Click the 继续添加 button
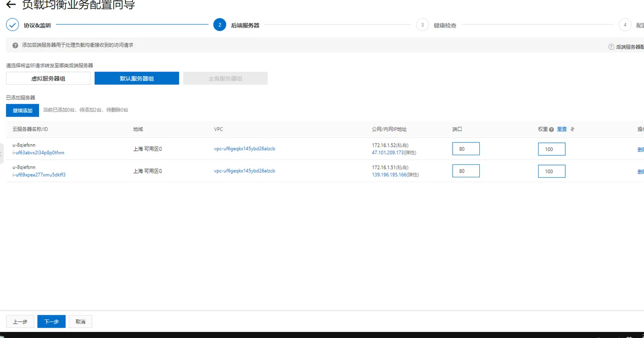 pyautogui.click(x=23, y=111)
